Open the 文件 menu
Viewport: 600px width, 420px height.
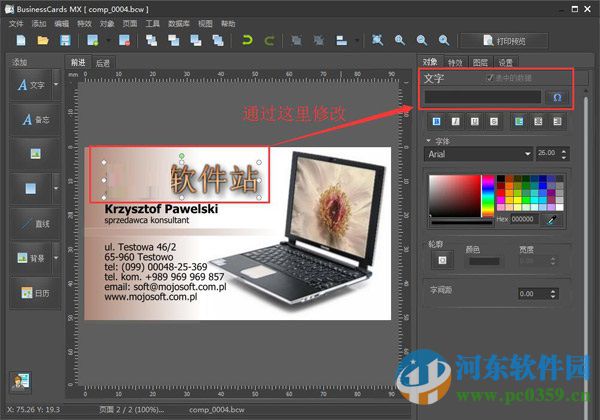(16, 24)
